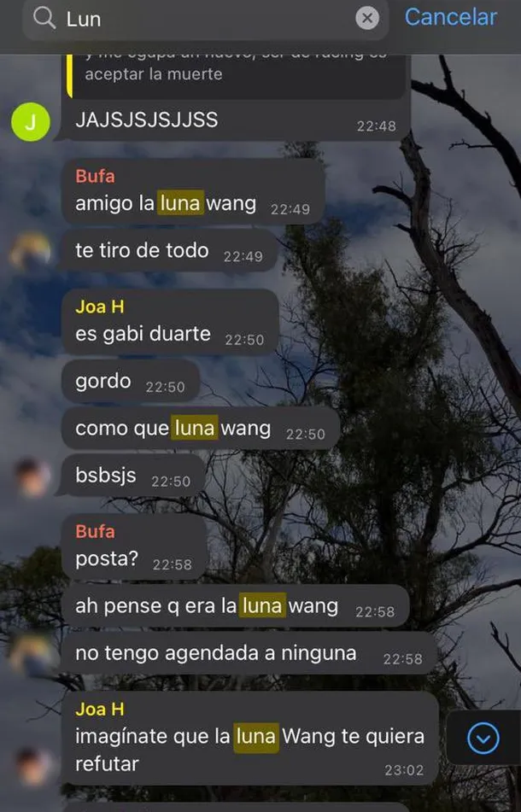Tap sender name Bufa above 'amigo la luna wang'
The height and width of the screenshot is (812, 521).
point(95,176)
